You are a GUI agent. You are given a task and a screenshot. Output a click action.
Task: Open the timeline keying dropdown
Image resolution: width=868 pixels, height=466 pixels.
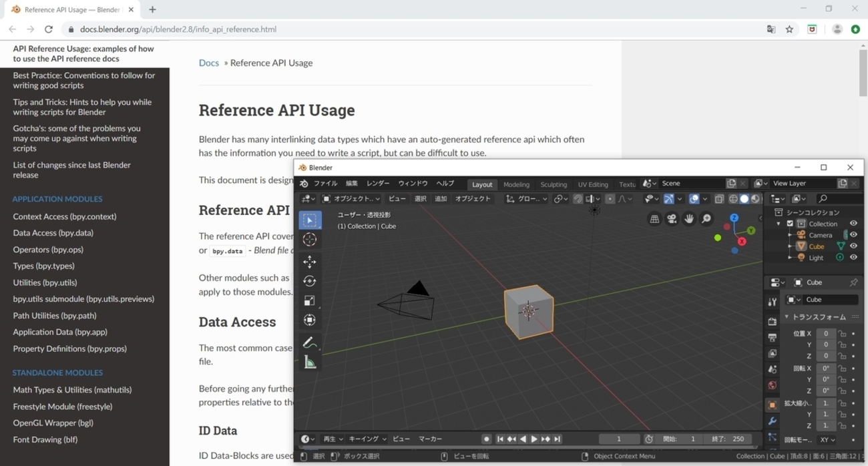click(368, 439)
